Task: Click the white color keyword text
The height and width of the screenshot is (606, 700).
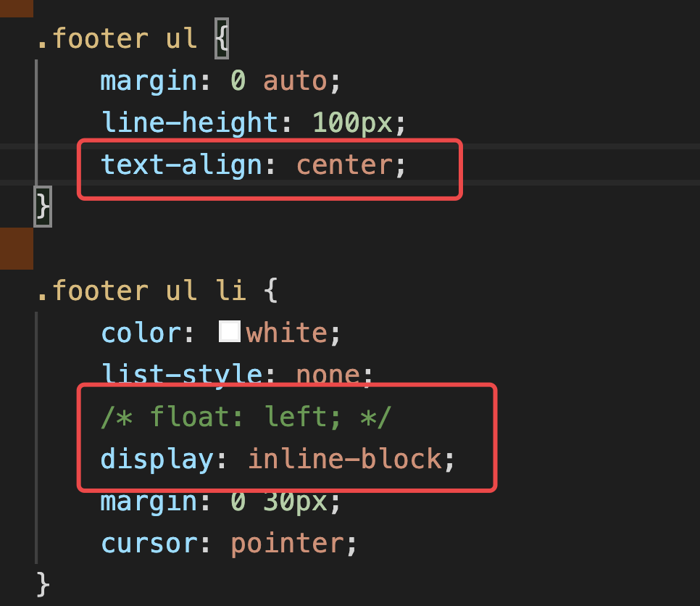Action: click(288, 333)
